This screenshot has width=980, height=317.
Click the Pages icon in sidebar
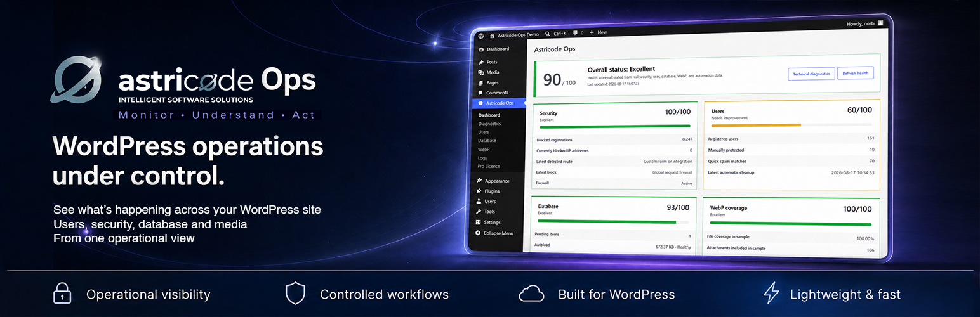tap(481, 82)
